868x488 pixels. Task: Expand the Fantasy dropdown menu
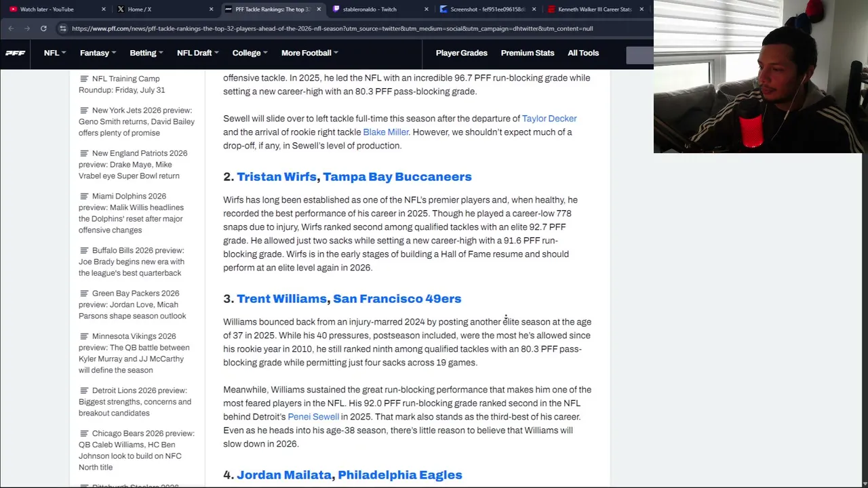point(98,53)
